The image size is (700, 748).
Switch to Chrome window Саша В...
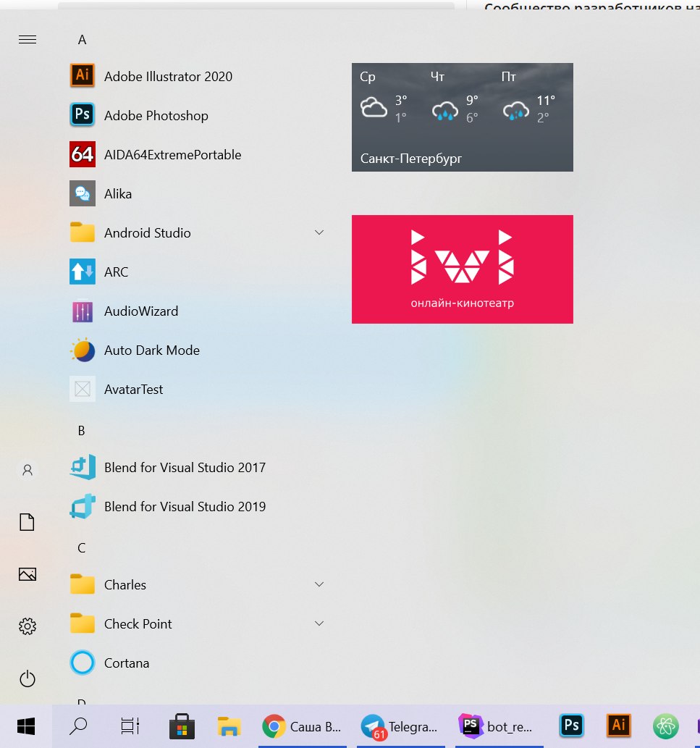303,726
